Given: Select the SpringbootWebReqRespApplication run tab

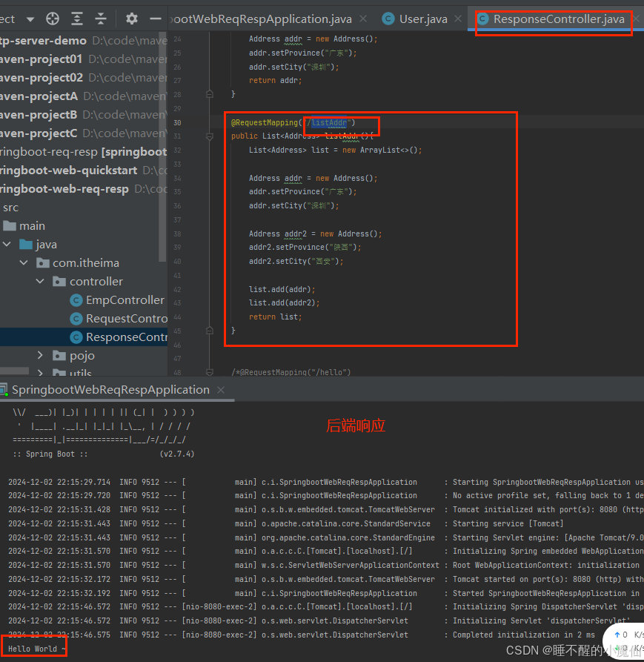Looking at the screenshot, I should [110, 390].
